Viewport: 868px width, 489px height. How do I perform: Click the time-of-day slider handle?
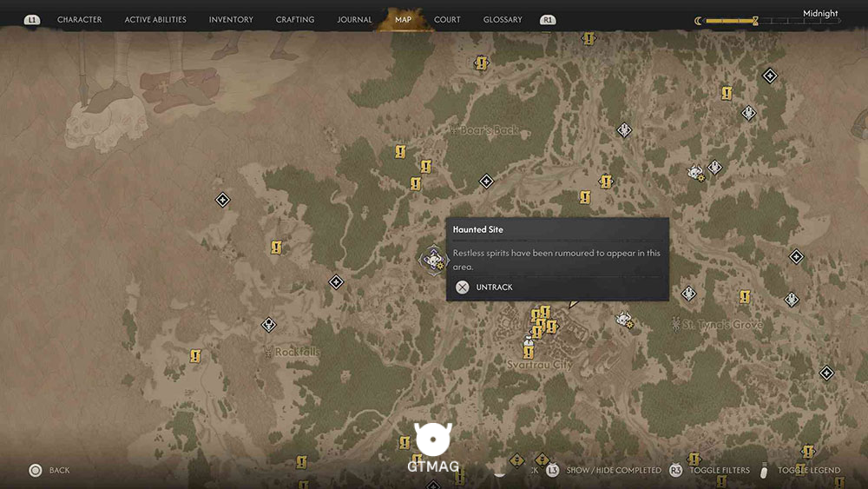pos(755,21)
